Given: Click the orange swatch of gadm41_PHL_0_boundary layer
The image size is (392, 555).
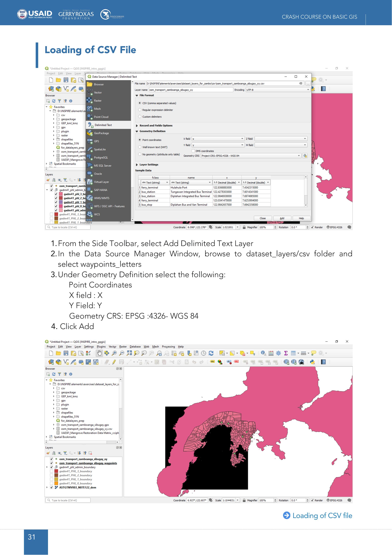Looking at the screenshot, I should coord(56,484).
